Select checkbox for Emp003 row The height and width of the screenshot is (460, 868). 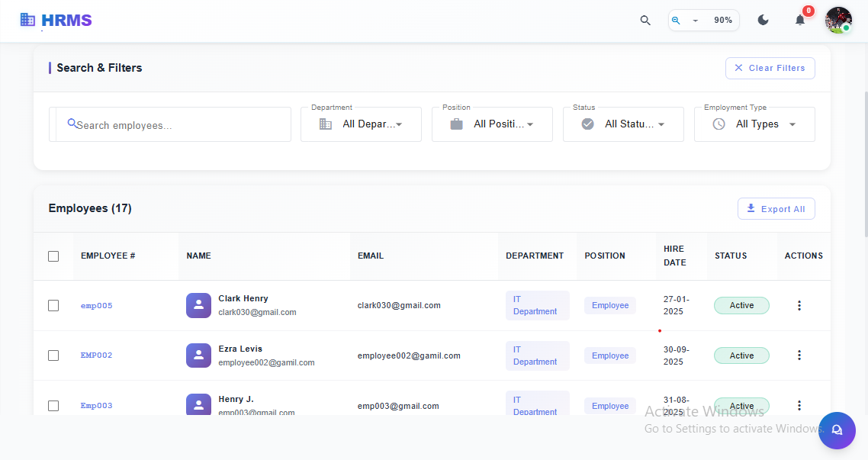pyautogui.click(x=53, y=405)
